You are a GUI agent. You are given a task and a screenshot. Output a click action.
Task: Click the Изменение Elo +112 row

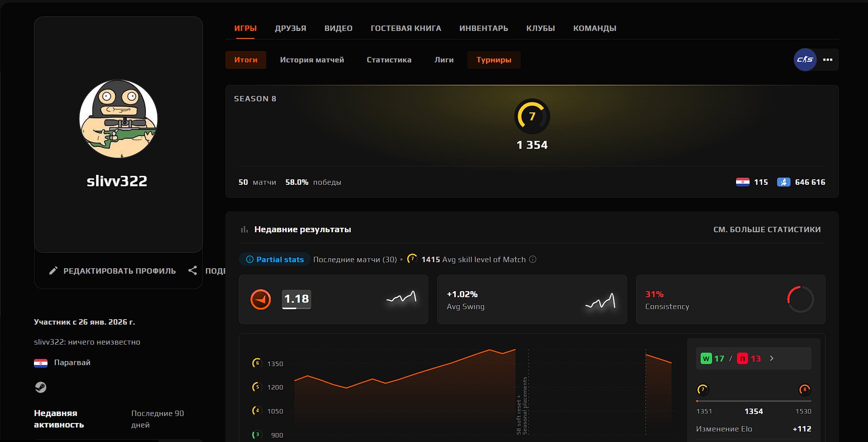[754, 429]
